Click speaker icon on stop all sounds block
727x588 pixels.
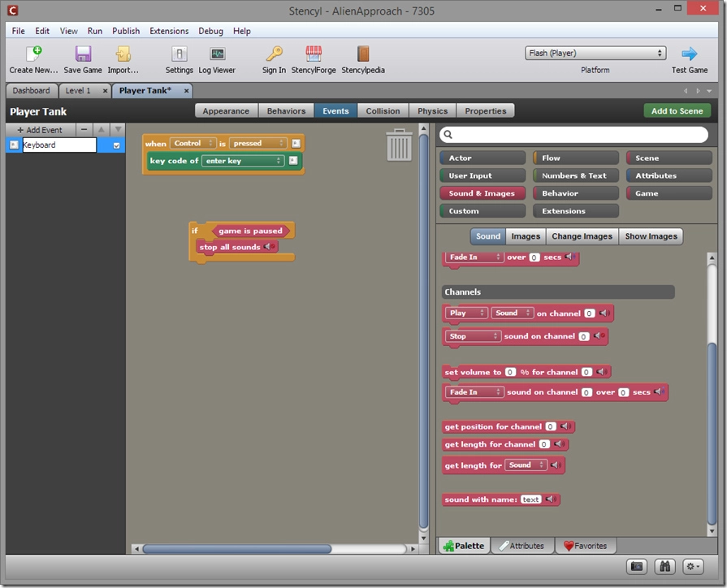(270, 247)
